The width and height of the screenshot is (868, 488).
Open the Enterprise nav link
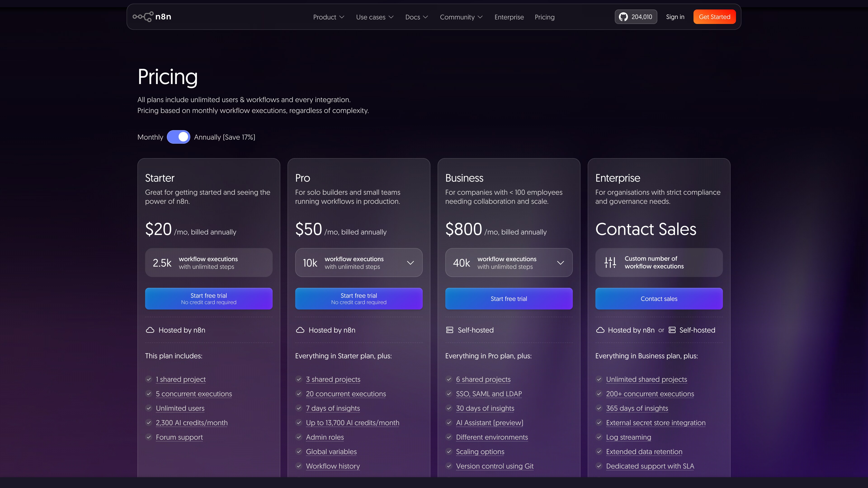pyautogui.click(x=509, y=17)
